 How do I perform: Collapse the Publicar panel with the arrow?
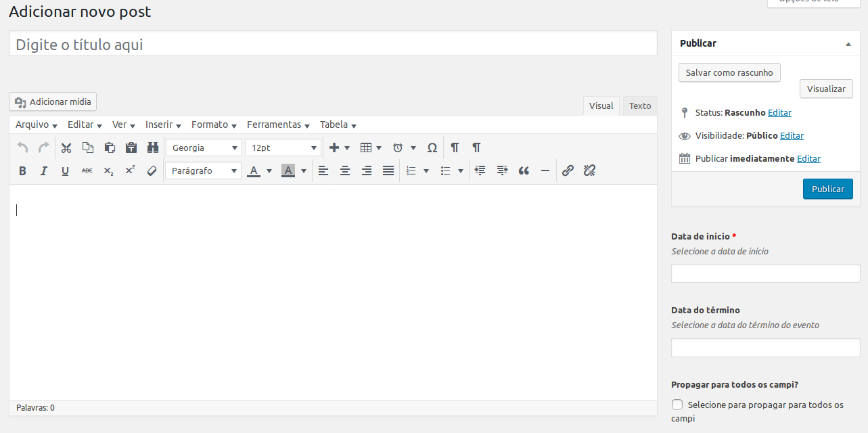click(848, 43)
